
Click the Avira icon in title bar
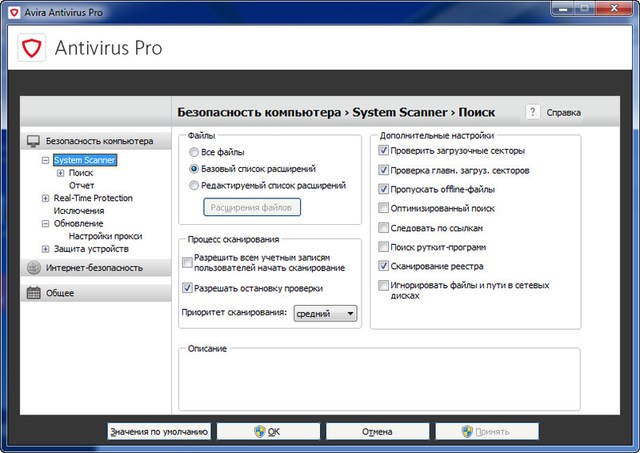(10, 10)
